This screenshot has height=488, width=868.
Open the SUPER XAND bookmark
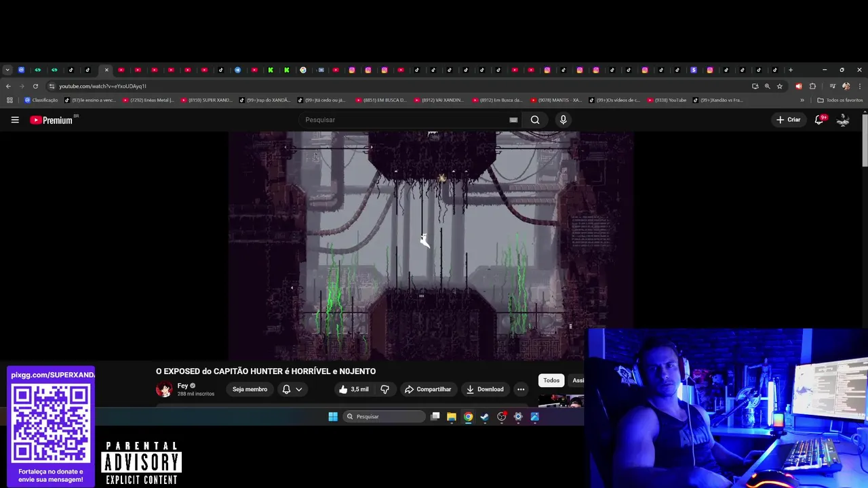click(x=207, y=100)
